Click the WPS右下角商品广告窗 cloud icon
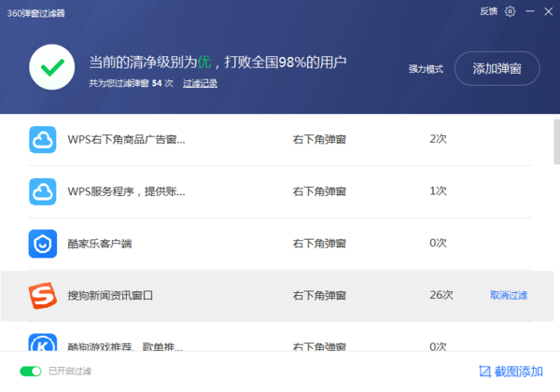Viewport: 560px width, 392px height. 43,139
